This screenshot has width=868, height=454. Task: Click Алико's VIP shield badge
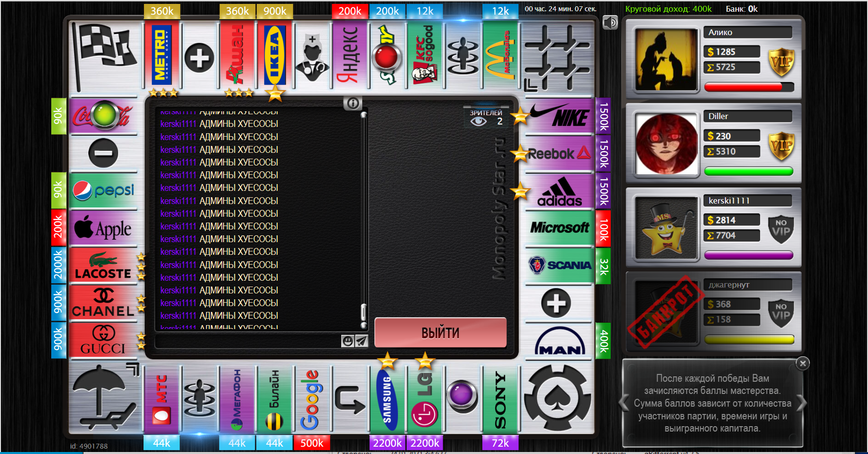[781, 62]
